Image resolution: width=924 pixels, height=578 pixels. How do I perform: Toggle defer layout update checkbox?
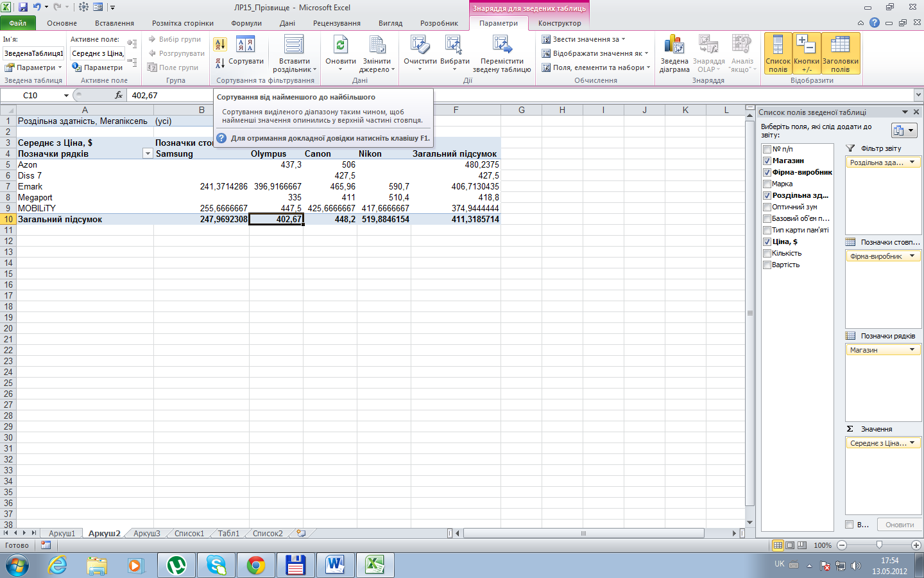point(850,525)
